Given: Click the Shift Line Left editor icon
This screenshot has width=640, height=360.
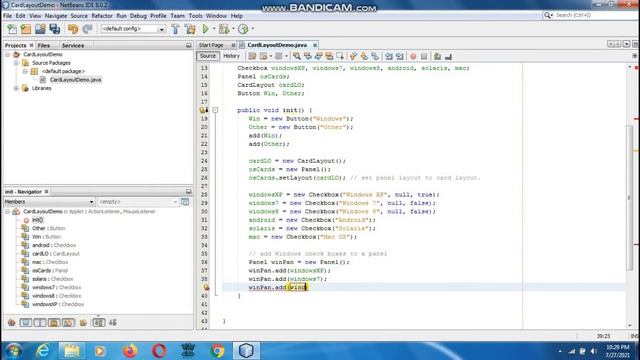Looking at the screenshot, I should click(x=389, y=56).
